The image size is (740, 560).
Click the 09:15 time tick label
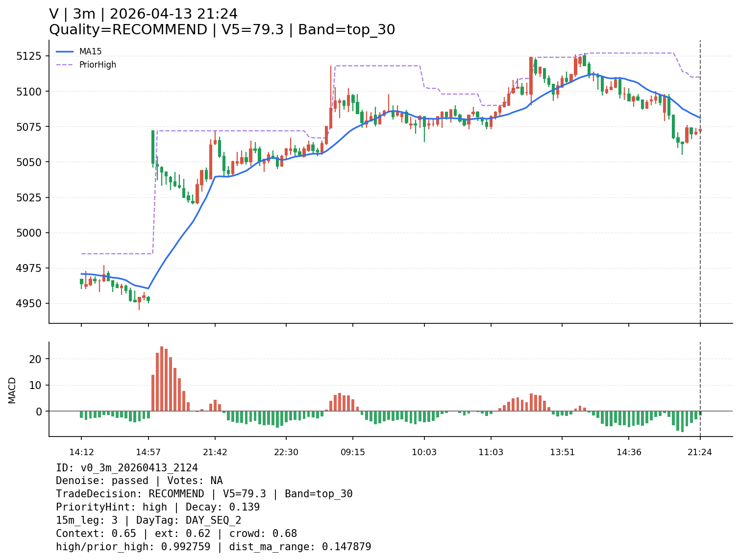pyautogui.click(x=353, y=452)
